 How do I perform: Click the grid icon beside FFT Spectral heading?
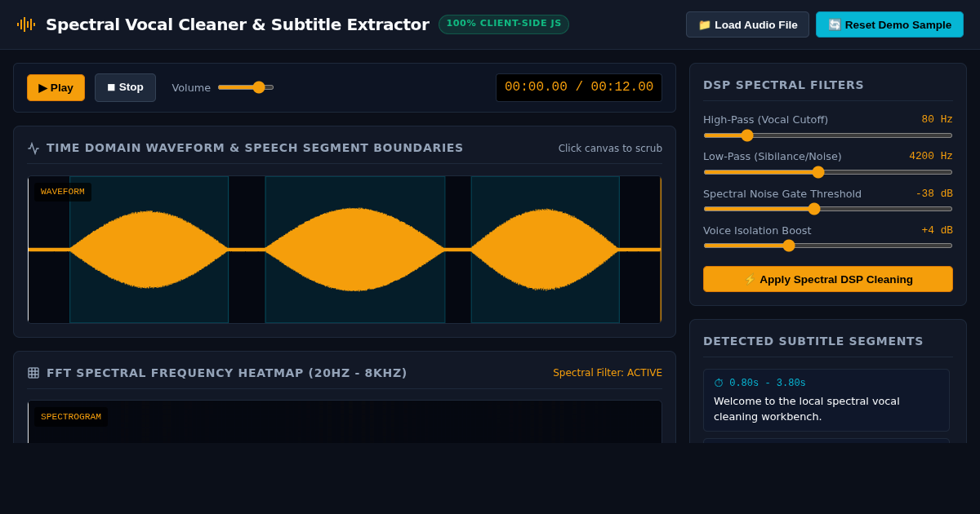coord(33,373)
